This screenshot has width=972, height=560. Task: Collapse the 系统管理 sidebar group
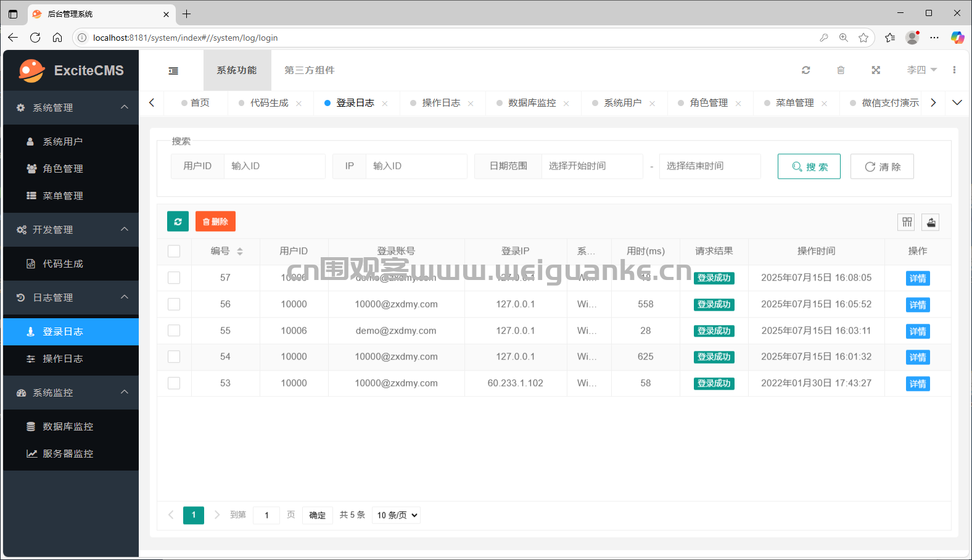(x=71, y=107)
